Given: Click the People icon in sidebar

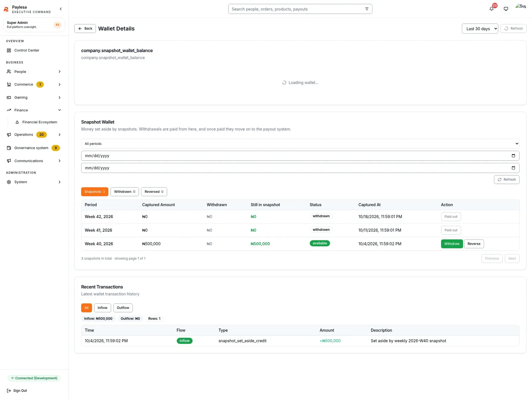Looking at the screenshot, I should 9,72.
